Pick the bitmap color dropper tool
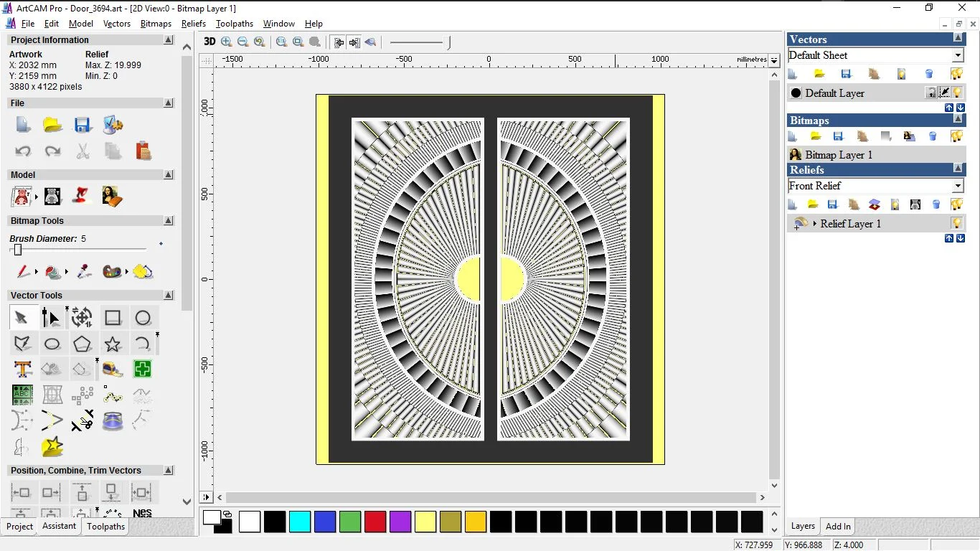The height and width of the screenshot is (551, 980). (83, 272)
